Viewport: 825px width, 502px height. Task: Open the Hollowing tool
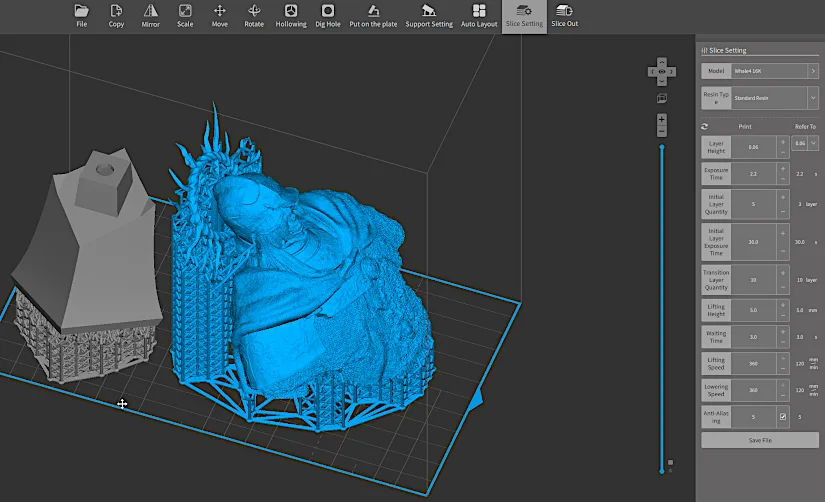(291, 16)
